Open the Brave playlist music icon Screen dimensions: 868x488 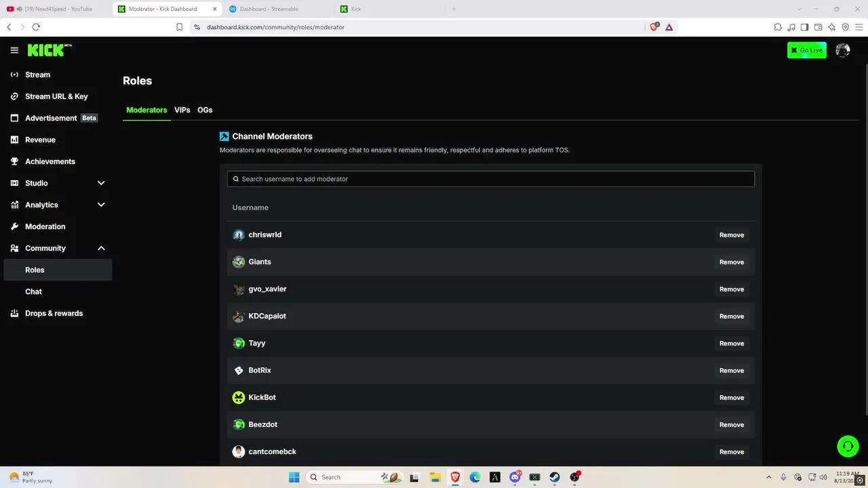click(791, 27)
